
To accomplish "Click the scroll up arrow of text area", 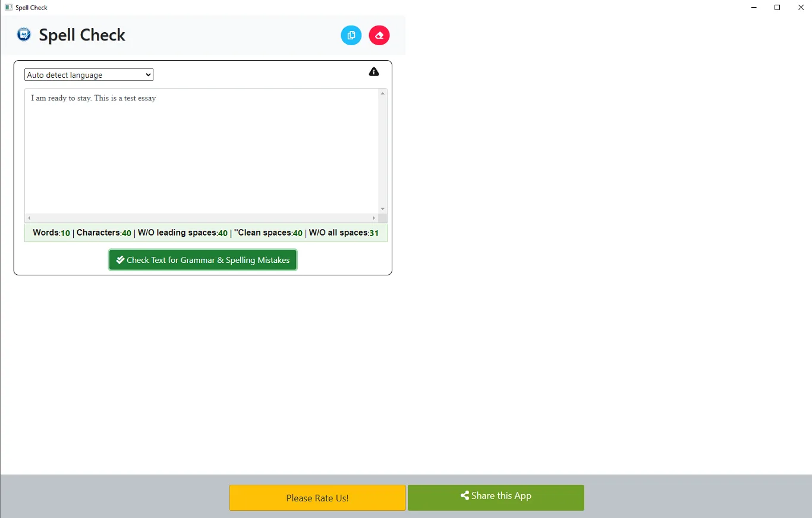I will (383, 93).
